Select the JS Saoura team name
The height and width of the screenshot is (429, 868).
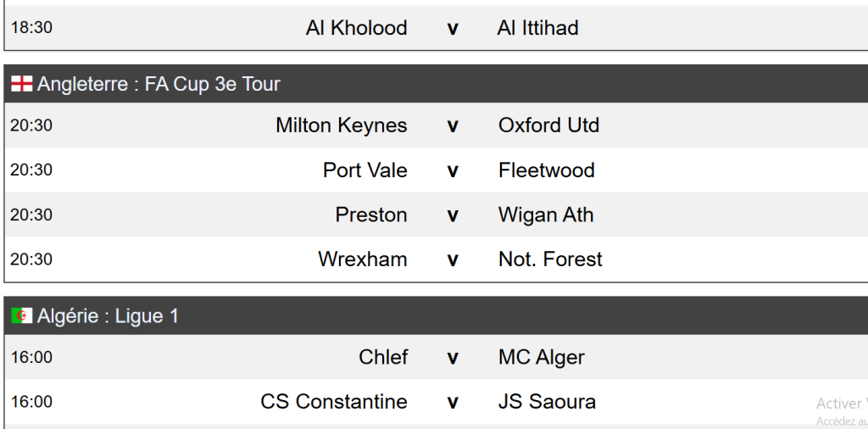547,402
